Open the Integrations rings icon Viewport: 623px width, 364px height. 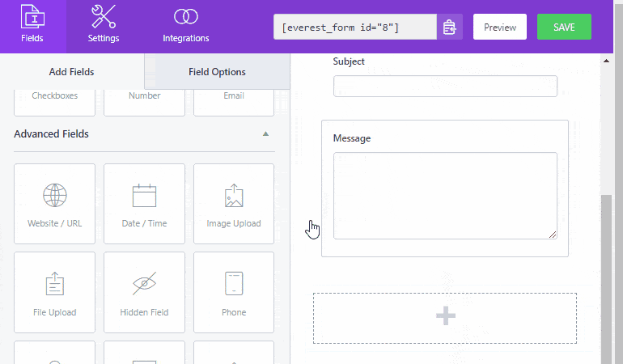coord(185,17)
